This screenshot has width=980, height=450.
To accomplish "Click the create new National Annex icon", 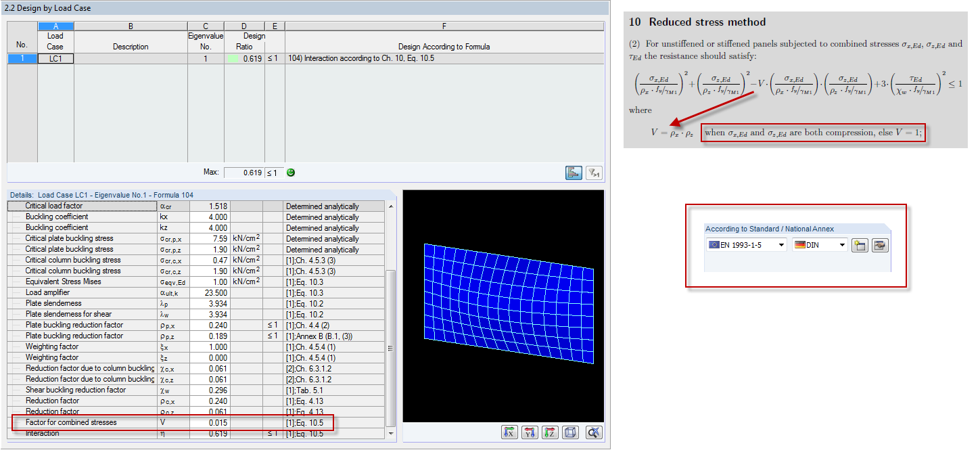I will 860,245.
